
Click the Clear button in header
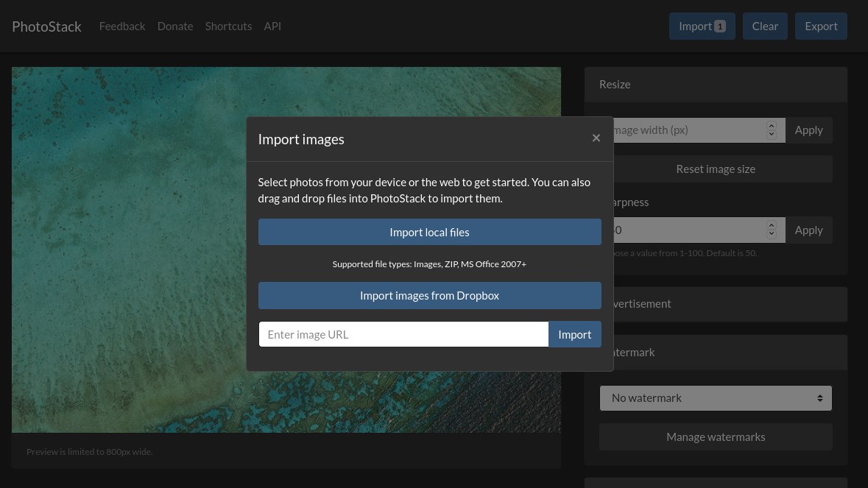[765, 26]
